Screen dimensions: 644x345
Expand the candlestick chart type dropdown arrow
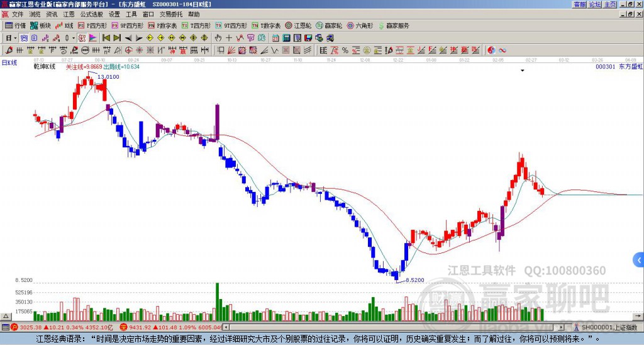click(74, 38)
